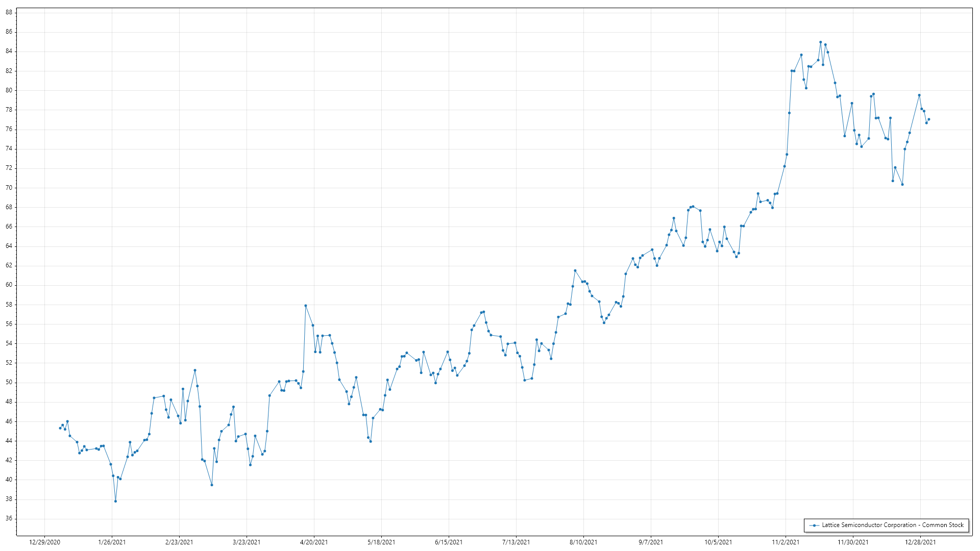The width and height of the screenshot is (980, 551).
Task: Click the 1/26/2021 x-axis date label
Action: [x=112, y=542]
